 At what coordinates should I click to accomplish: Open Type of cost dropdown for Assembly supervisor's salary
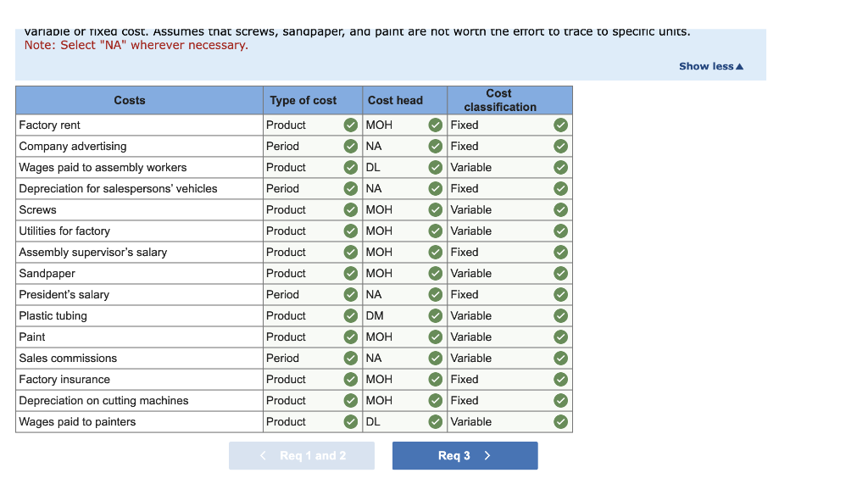tap(312, 253)
